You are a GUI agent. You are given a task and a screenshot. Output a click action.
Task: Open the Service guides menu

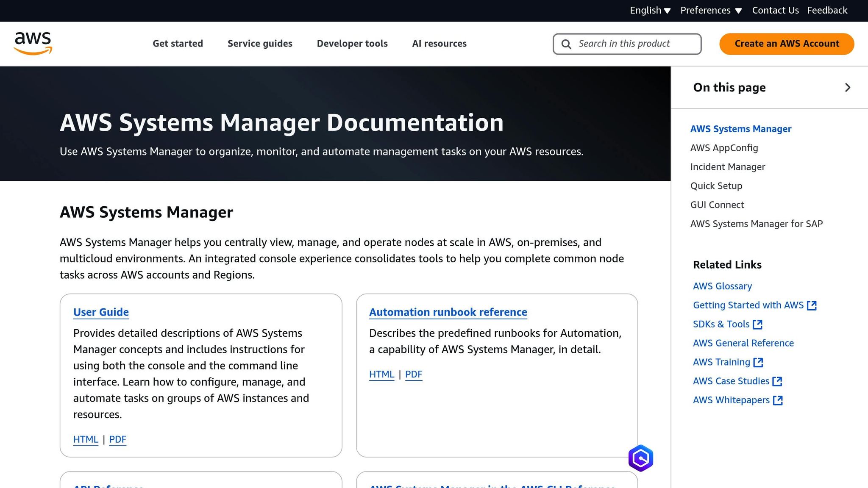tap(260, 44)
